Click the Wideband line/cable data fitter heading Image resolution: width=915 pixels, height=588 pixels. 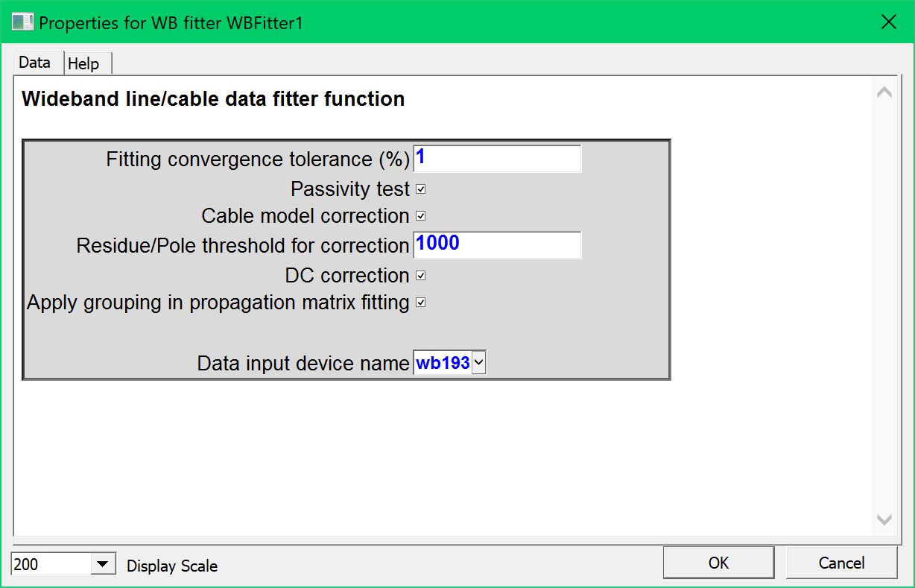click(213, 99)
